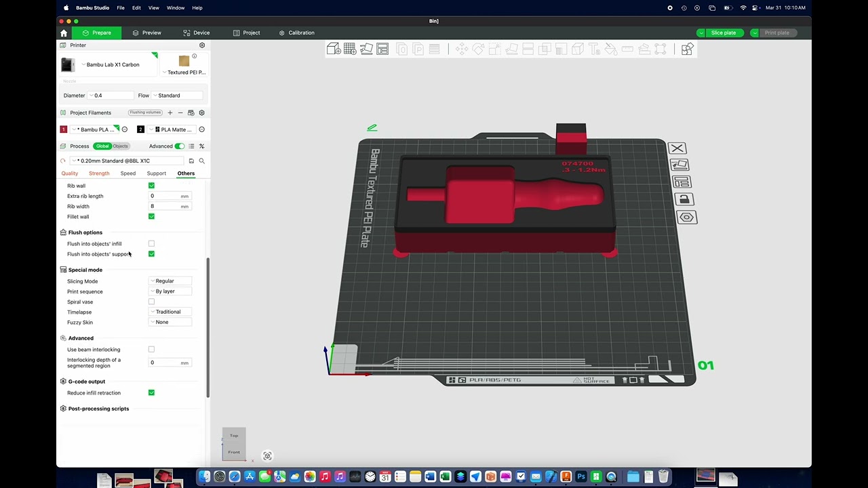The height and width of the screenshot is (488, 868).
Task: Open the 0.20mm Standard preset dropdown
Action: click(126, 161)
